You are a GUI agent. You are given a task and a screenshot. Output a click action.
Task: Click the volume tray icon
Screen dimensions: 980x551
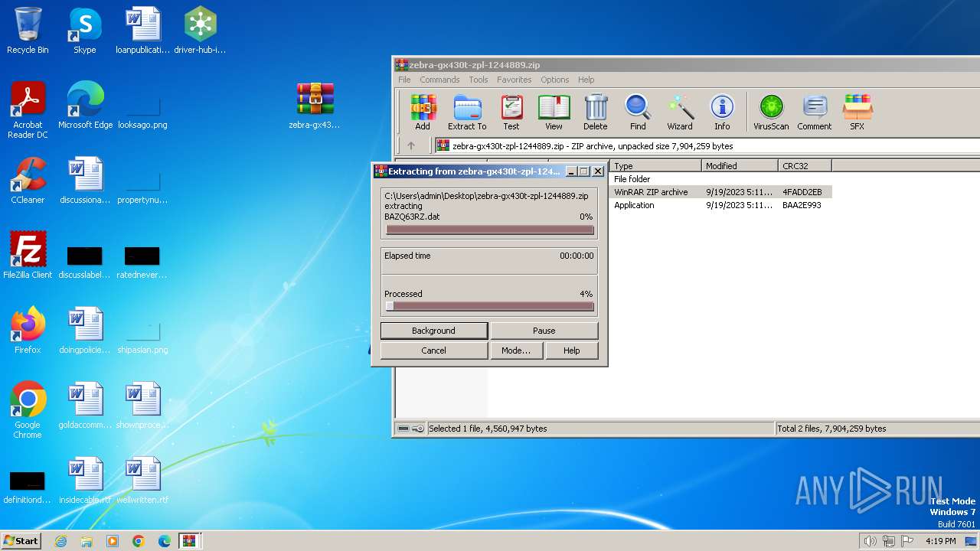(x=871, y=541)
